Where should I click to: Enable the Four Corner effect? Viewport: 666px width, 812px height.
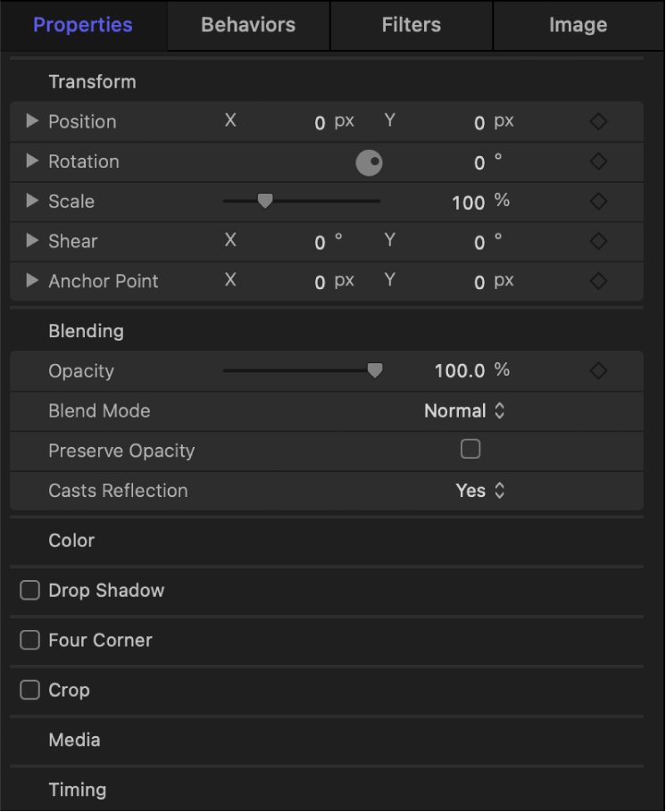(29, 640)
